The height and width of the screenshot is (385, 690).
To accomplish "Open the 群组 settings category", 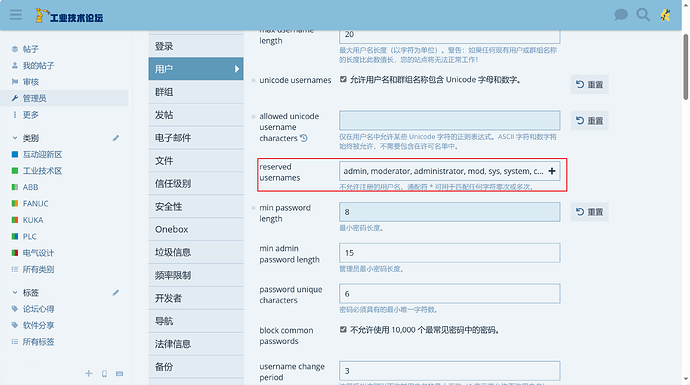I will [x=196, y=92].
